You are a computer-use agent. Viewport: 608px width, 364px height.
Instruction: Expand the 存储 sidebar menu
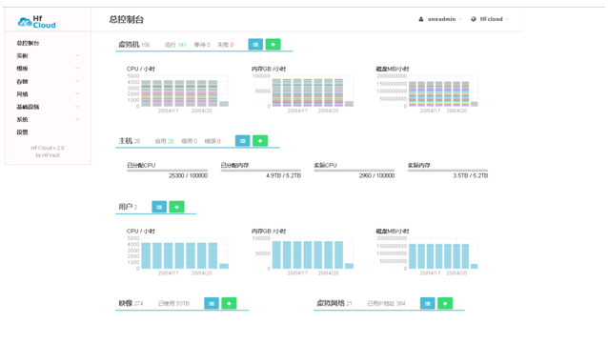pos(48,81)
